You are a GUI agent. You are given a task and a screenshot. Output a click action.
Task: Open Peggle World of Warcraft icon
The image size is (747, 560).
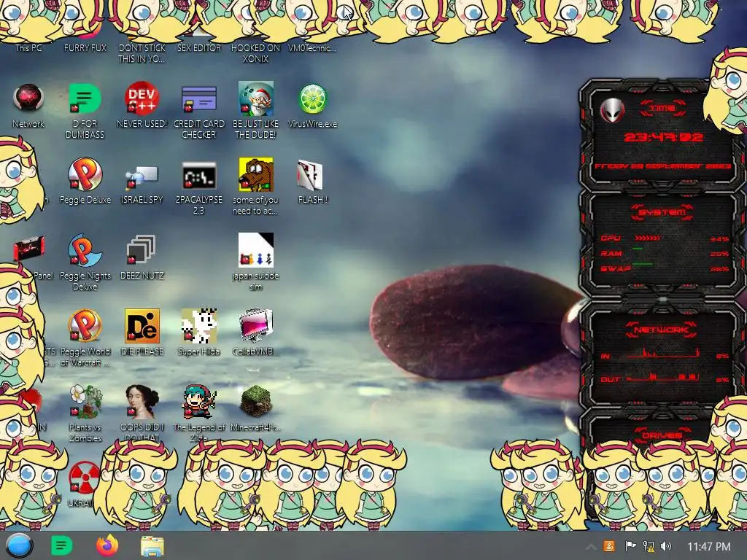click(85, 326)
